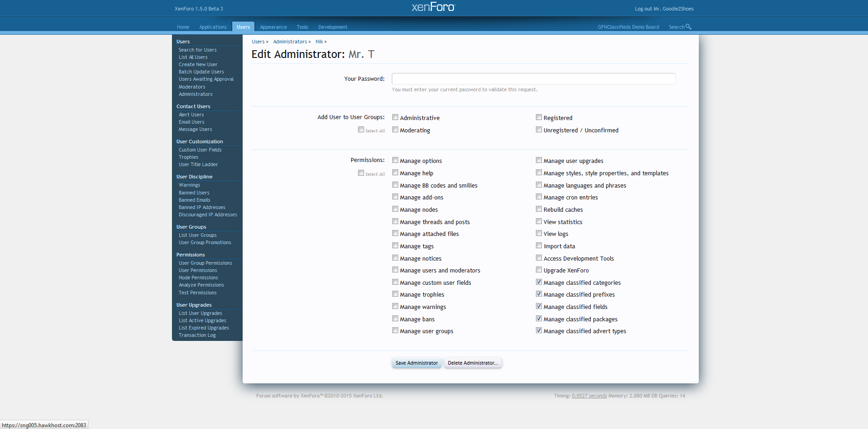Open Trophies sidebar link
This screenshot has height=429, width=868.
click(188, 157)
